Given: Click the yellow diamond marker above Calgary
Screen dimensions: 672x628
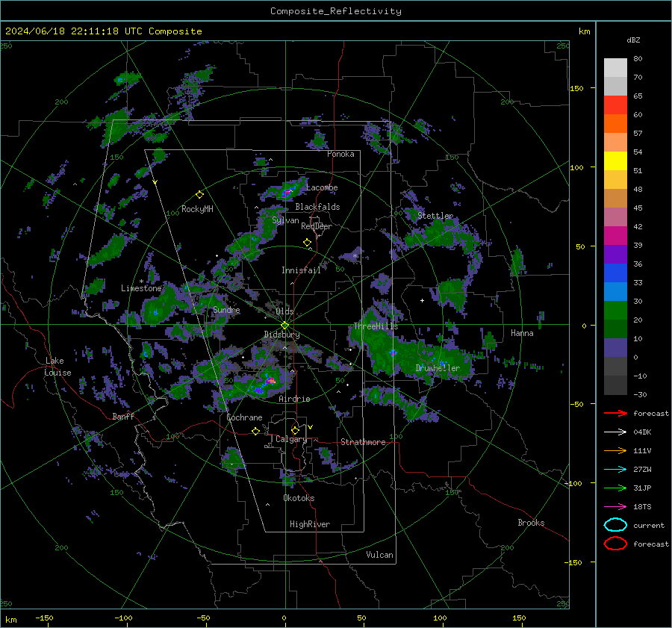Looking at the screenshot, I should [295, 430].
